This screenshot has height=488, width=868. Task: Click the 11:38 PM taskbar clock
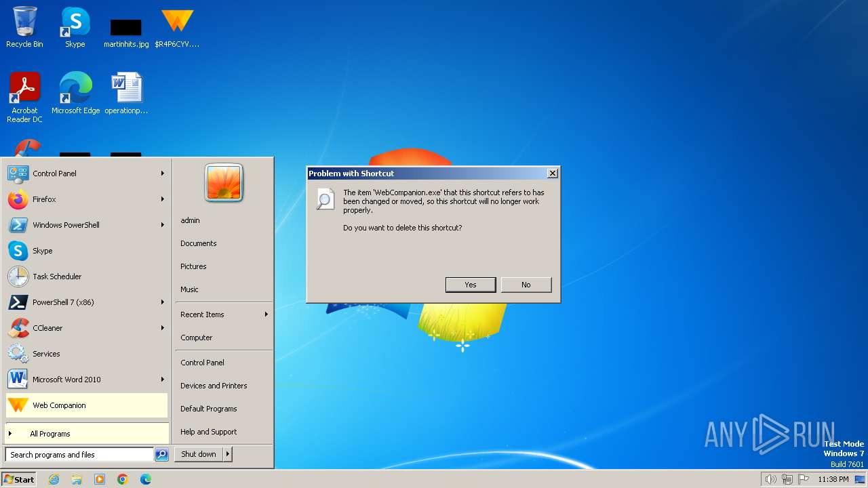[x=833, y=479]
